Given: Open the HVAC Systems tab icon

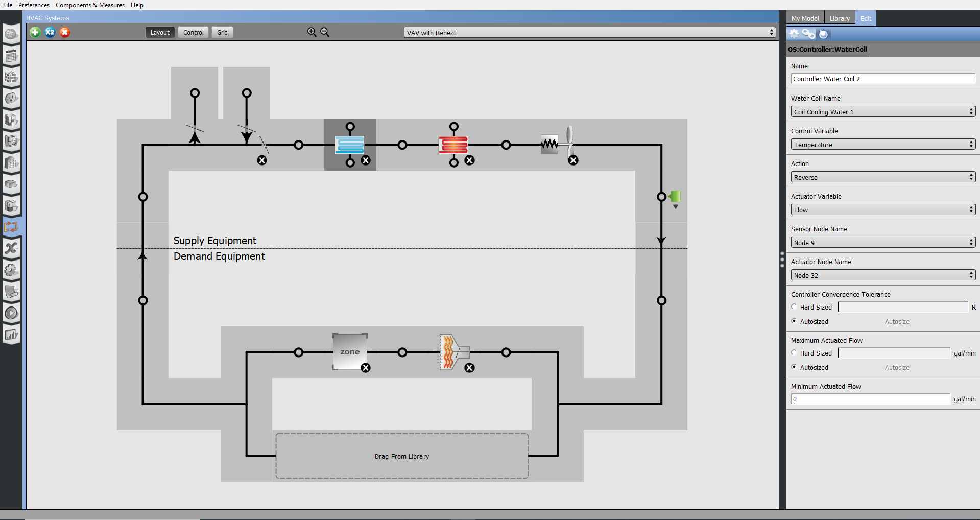Looking at the screenshot, I should click(x=11, y=227).
